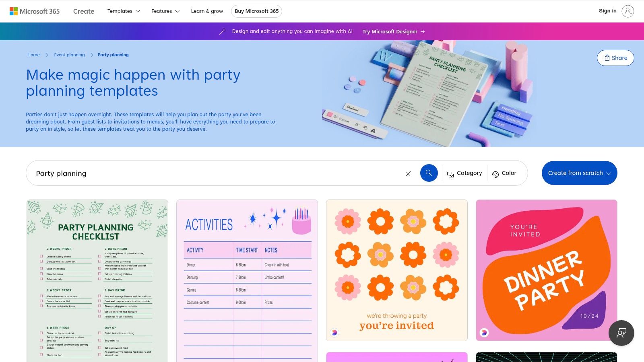Submit search using the magnifying glass icon
This screenshot has height=362, width=644.
click(429, 173)
